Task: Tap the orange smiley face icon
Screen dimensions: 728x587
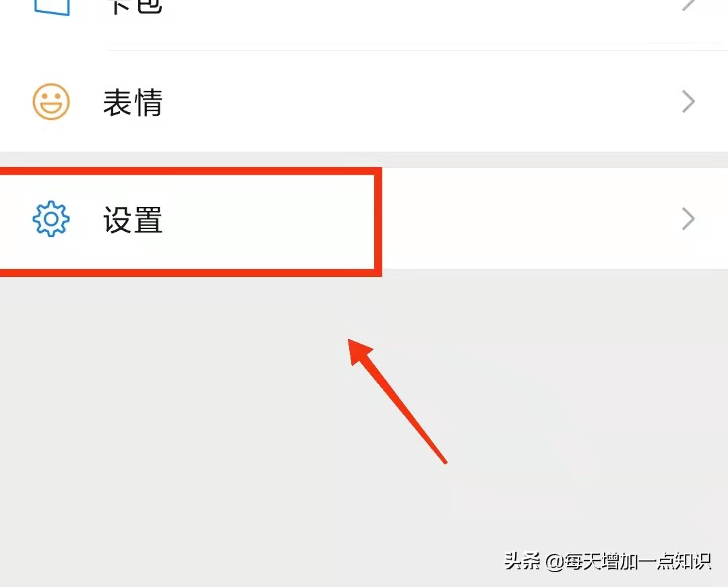Action: click(51, 102)
